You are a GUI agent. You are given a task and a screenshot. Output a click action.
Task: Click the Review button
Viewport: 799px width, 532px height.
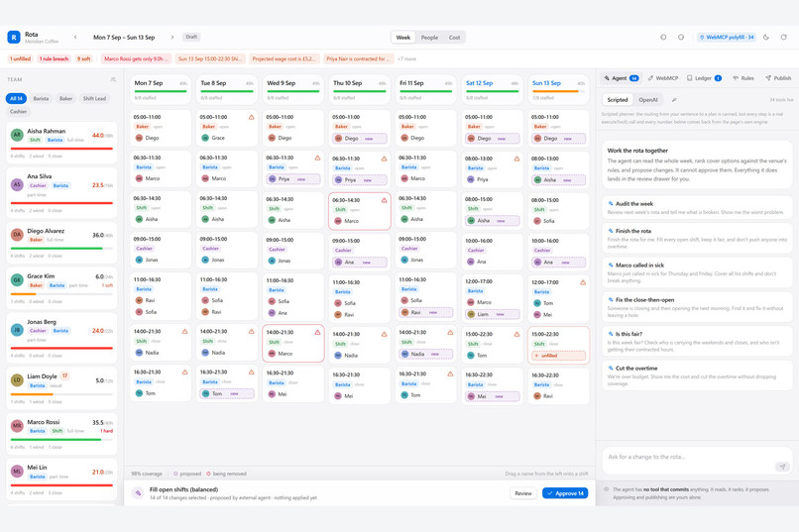522,493
